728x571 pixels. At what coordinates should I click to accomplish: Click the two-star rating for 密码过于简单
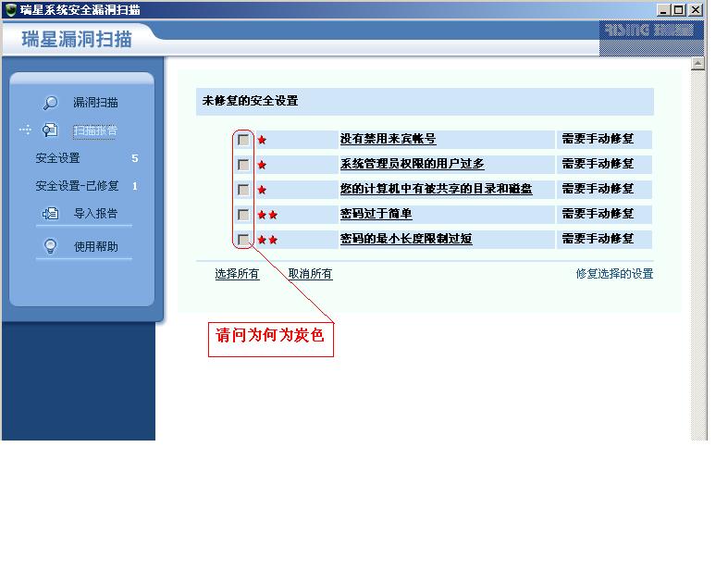point(267,215)
